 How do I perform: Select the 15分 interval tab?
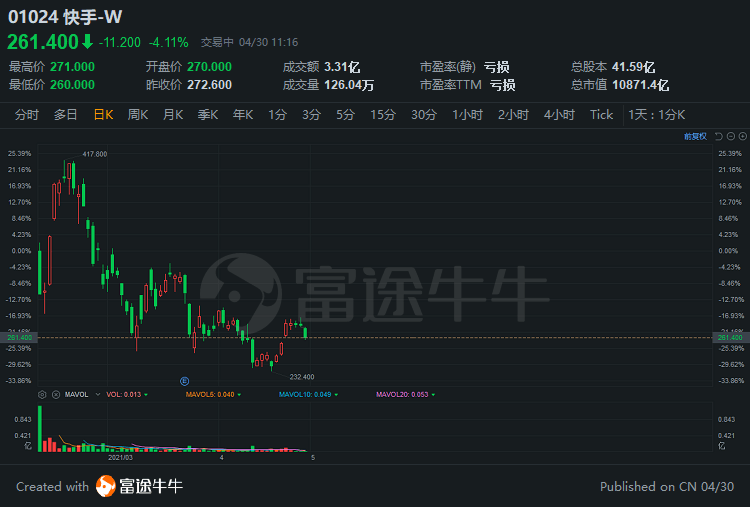pyautogui.click(x=383, y=115)
